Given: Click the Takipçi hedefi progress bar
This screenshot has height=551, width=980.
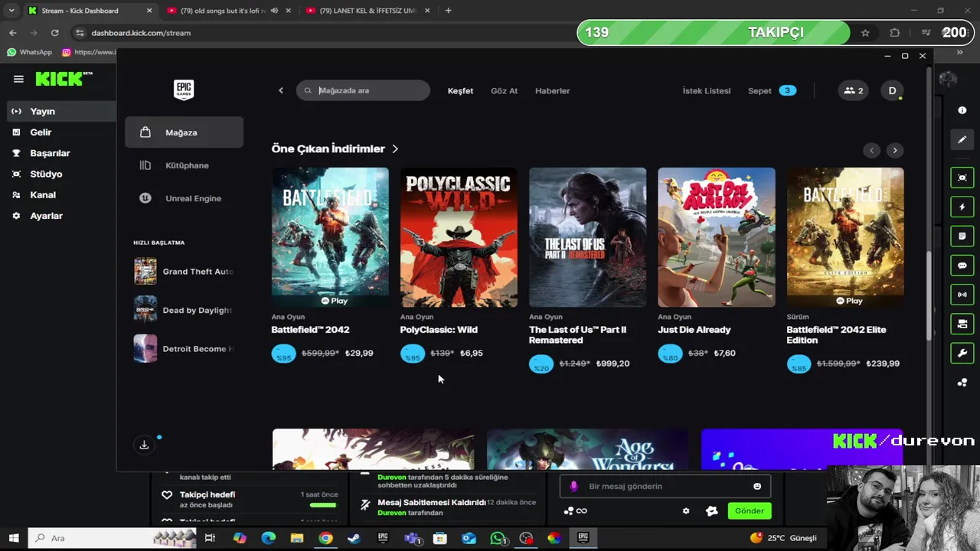Looking at the screenshot, I should tap(322, 505).
